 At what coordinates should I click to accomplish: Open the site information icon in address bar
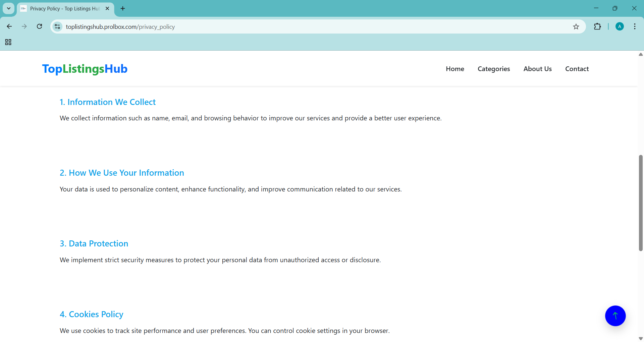coord(58,26)
